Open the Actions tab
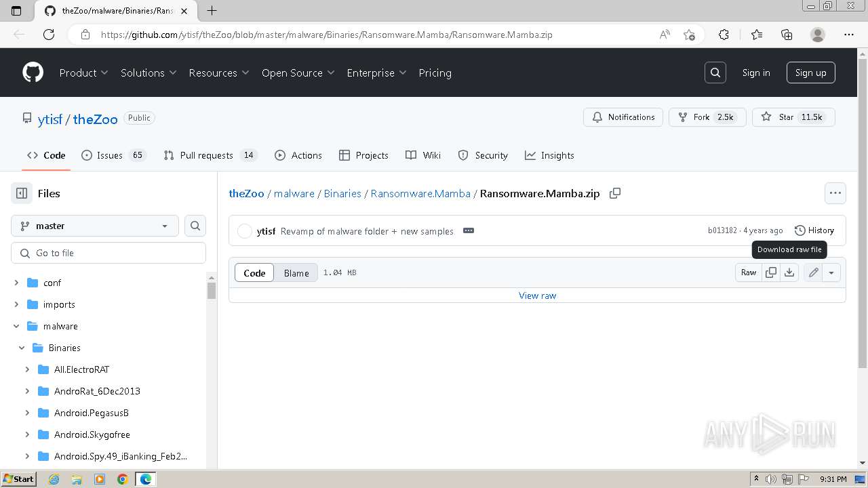Viewport: 868px width, 488px height. (x=298, y=155)
